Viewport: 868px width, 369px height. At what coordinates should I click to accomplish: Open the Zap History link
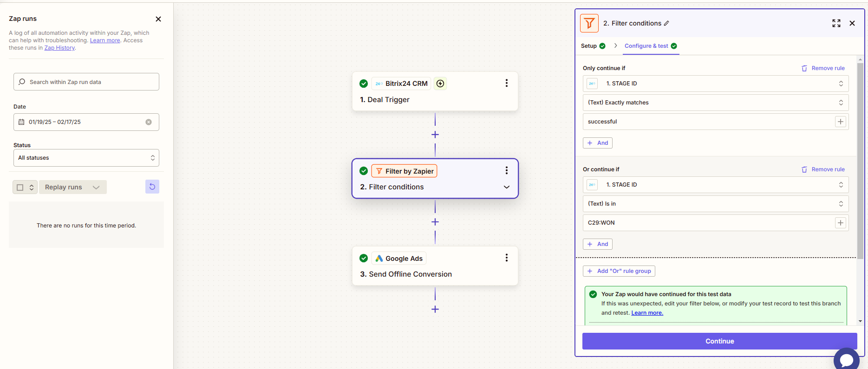click(x=59, y=48)
